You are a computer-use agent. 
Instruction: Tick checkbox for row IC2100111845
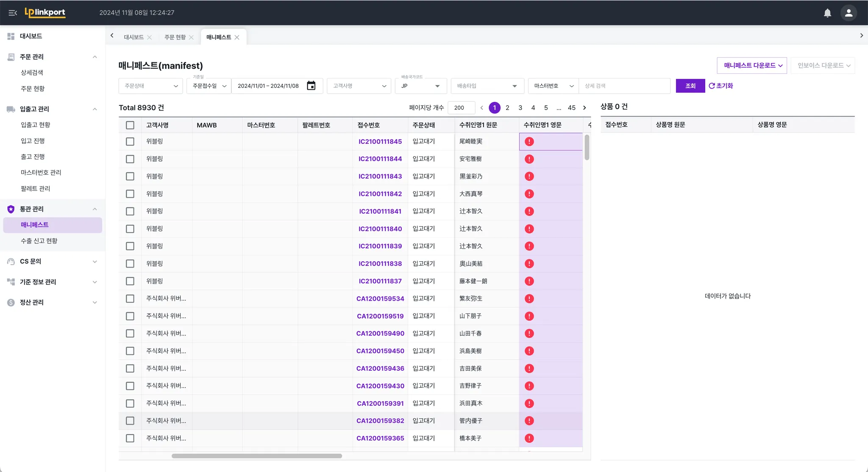click(x=130, y=142)
